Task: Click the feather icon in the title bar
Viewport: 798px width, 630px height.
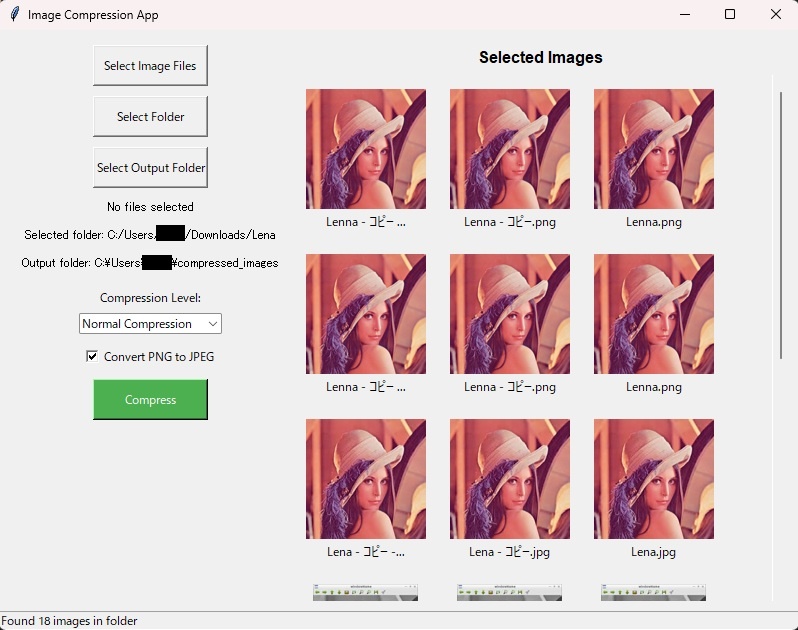Action: click(x=15, y=14)
